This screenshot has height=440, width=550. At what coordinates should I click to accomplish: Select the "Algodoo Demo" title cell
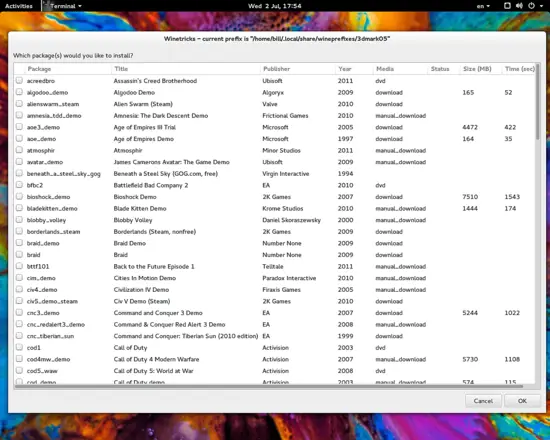tap(134, 92)
